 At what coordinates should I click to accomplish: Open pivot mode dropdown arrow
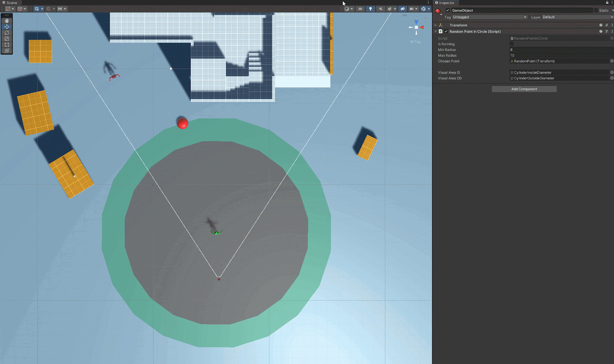13,9
